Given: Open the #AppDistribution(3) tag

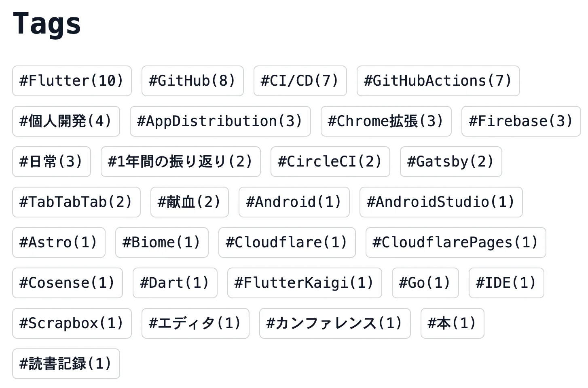Looking at the screenshot, I should click(220, 121).
